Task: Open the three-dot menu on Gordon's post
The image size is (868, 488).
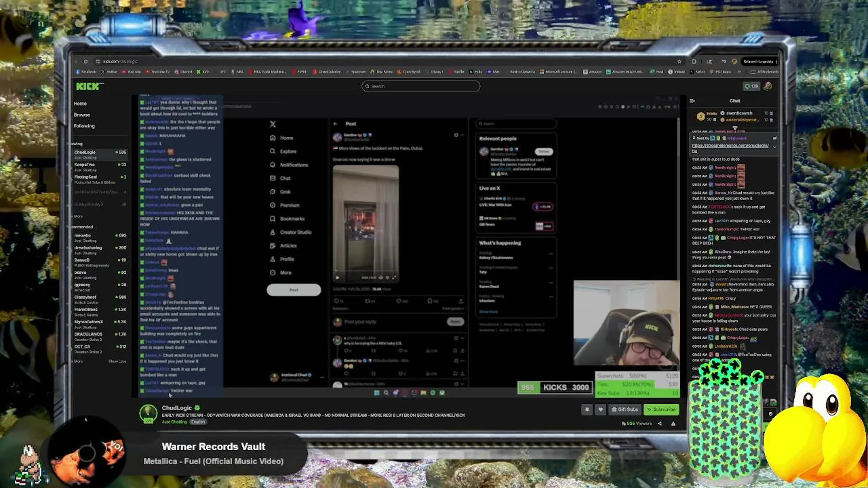Action: point(463,136)
